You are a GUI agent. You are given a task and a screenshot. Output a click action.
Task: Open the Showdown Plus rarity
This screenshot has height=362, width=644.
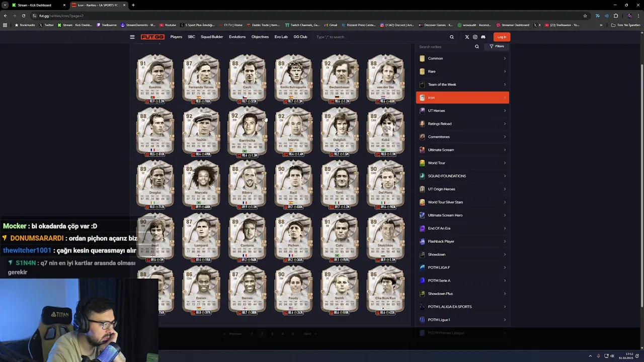point(462,294)
